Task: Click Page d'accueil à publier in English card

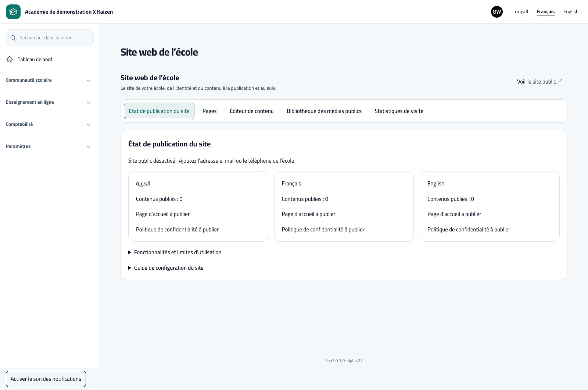Action: (454, 214)
